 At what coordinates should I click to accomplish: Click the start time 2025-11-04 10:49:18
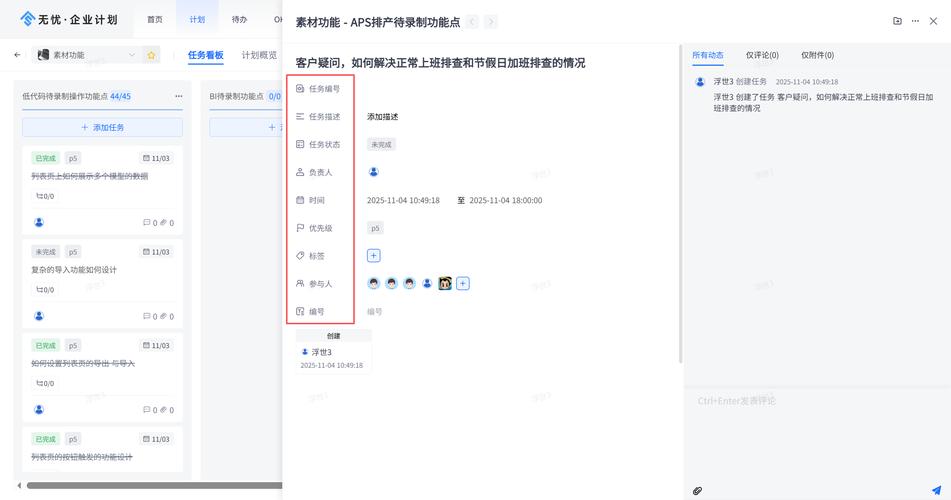(x=403, y=200)
